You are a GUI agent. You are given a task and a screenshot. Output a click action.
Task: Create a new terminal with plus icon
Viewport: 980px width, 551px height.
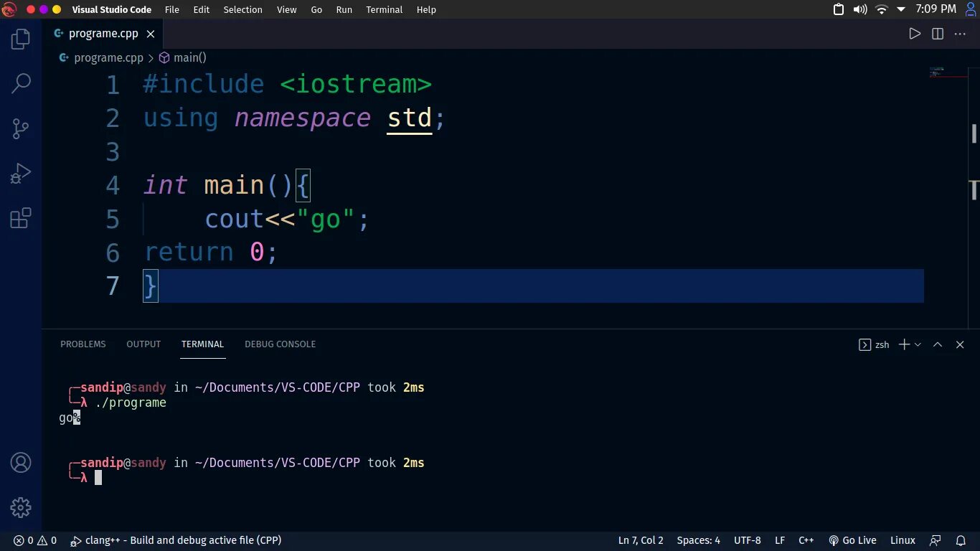[904, 344]
